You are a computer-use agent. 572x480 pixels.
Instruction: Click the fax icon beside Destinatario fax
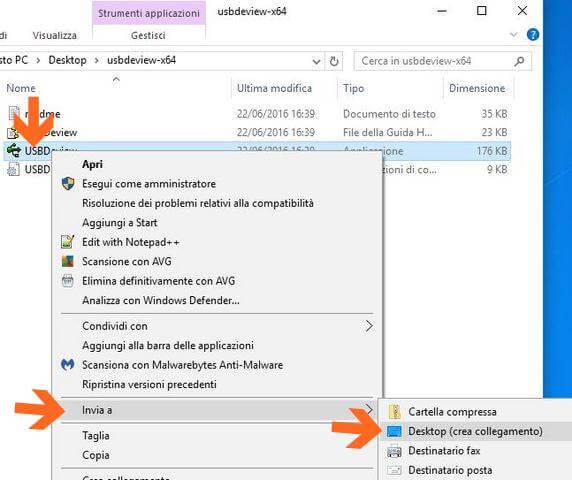pyautogui.click(x=394, y=451)
